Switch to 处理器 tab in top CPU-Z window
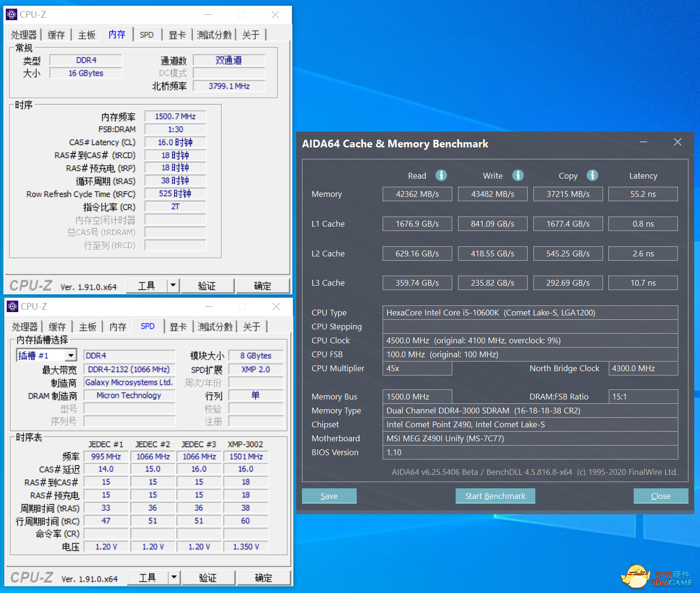 tap(24, 35)
